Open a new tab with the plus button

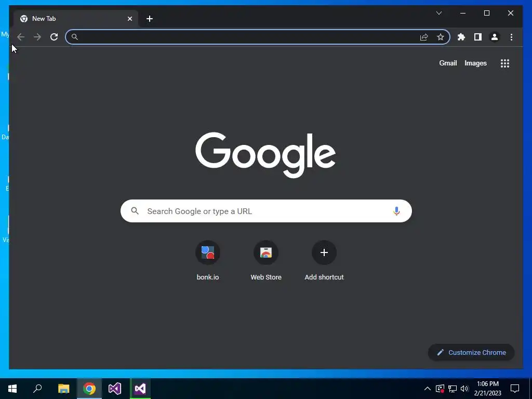click(149, 19)
